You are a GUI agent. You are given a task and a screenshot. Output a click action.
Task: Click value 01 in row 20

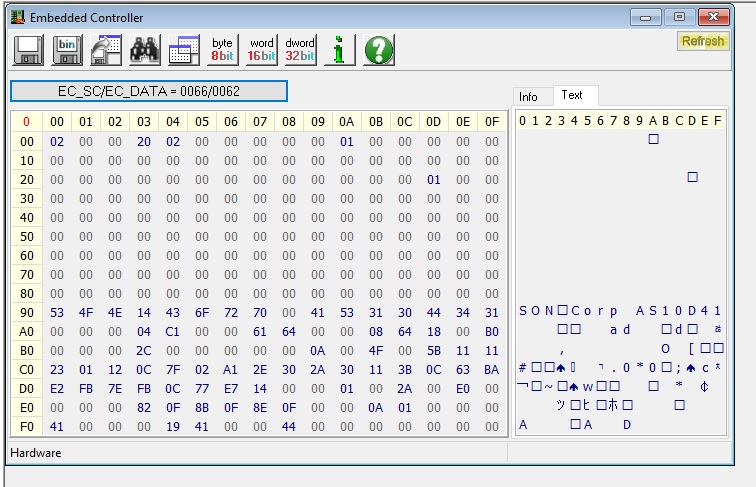(x=433, y=180)
